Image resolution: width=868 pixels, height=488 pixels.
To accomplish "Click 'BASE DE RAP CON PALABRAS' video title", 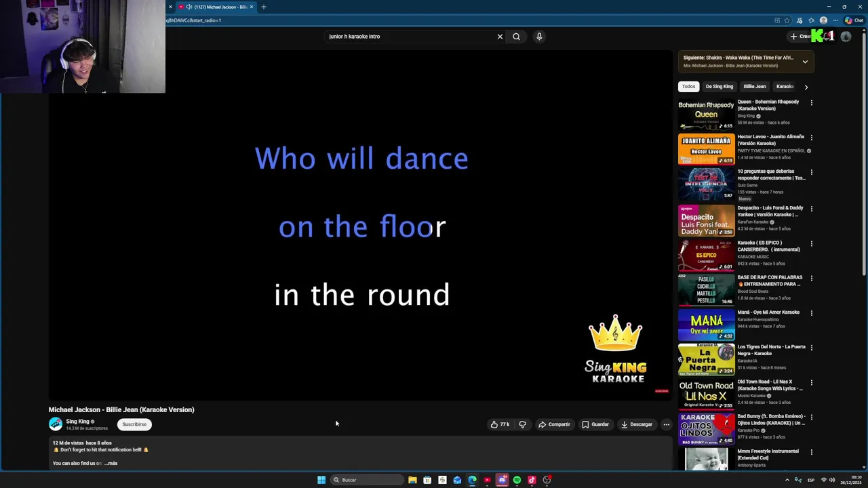I will (770, 281).
